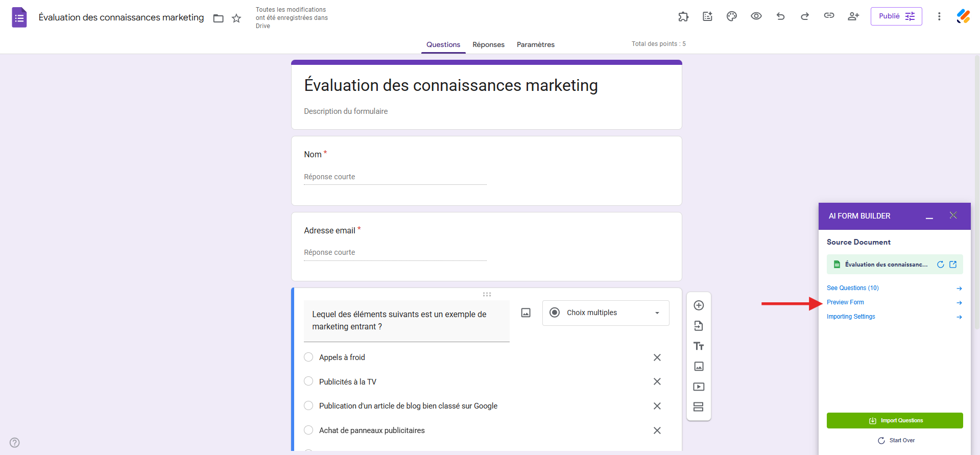Image resolution: width=980 pixels, height=455 pixels.
Task: Open Importing Settings link
Action: pos(851,317)
